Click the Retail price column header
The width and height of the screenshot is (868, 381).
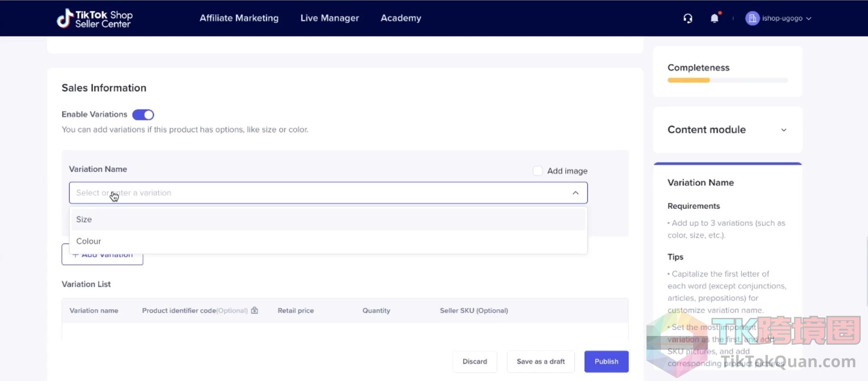[296, 311]
